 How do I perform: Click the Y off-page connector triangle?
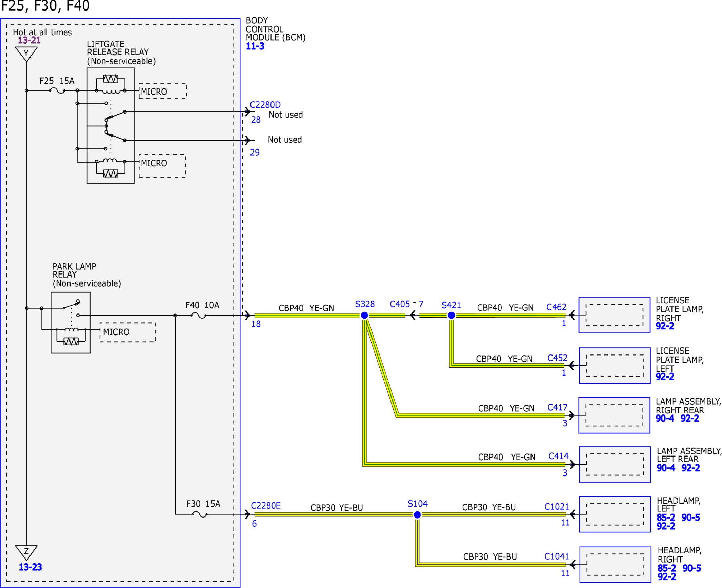point(26,54)
